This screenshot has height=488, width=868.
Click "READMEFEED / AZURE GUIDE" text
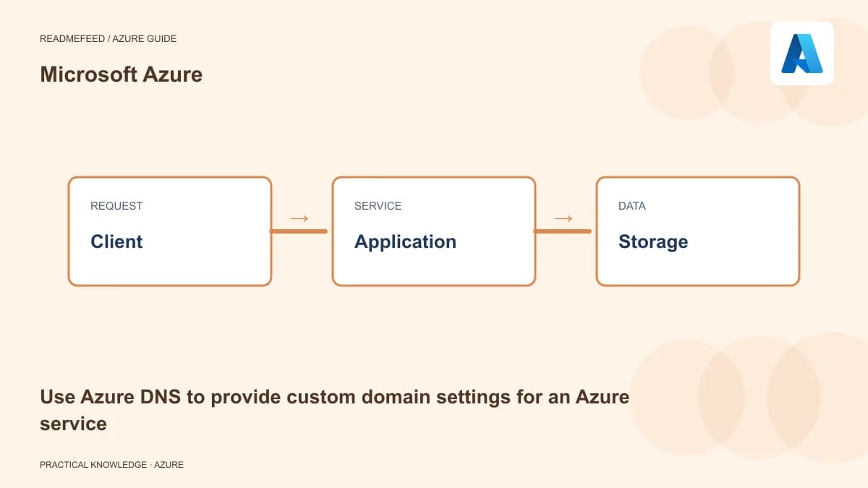click(x=108, y=38)
